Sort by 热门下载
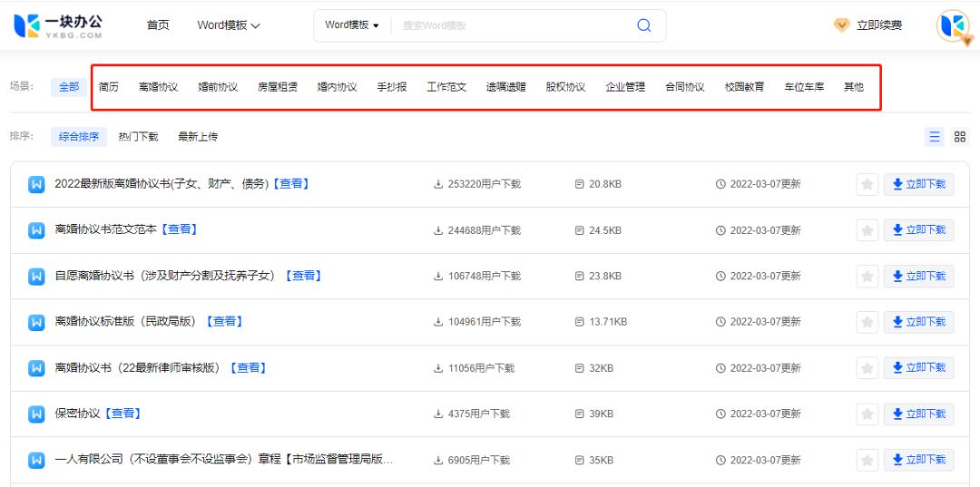980x487 pixels. pos(138,137)
